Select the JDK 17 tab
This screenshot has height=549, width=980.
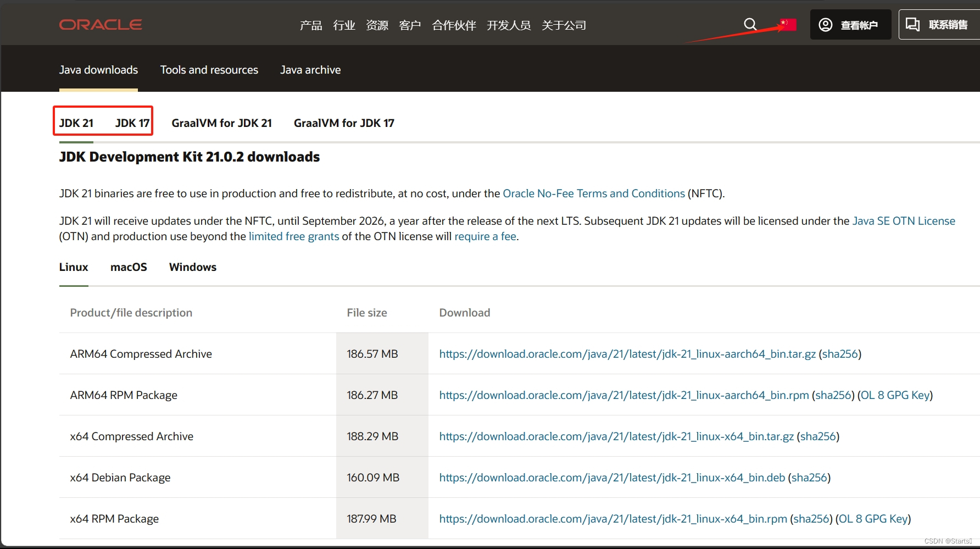click(132, 123)
